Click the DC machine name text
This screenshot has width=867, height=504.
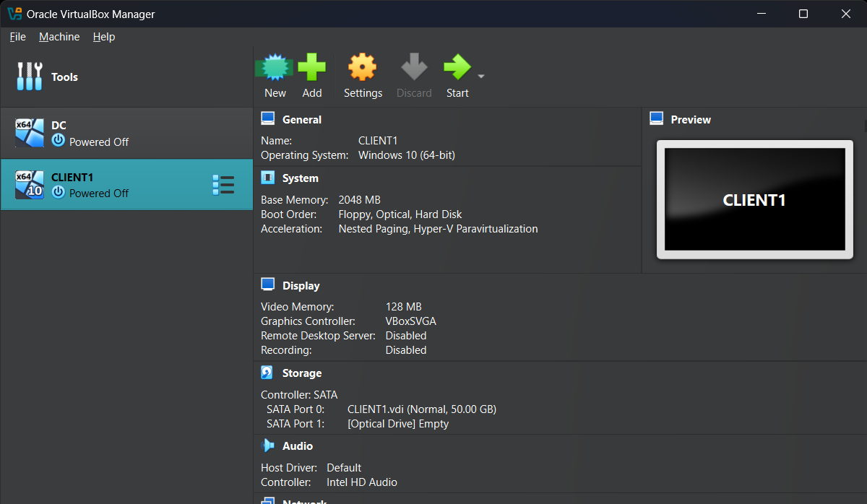59,126
